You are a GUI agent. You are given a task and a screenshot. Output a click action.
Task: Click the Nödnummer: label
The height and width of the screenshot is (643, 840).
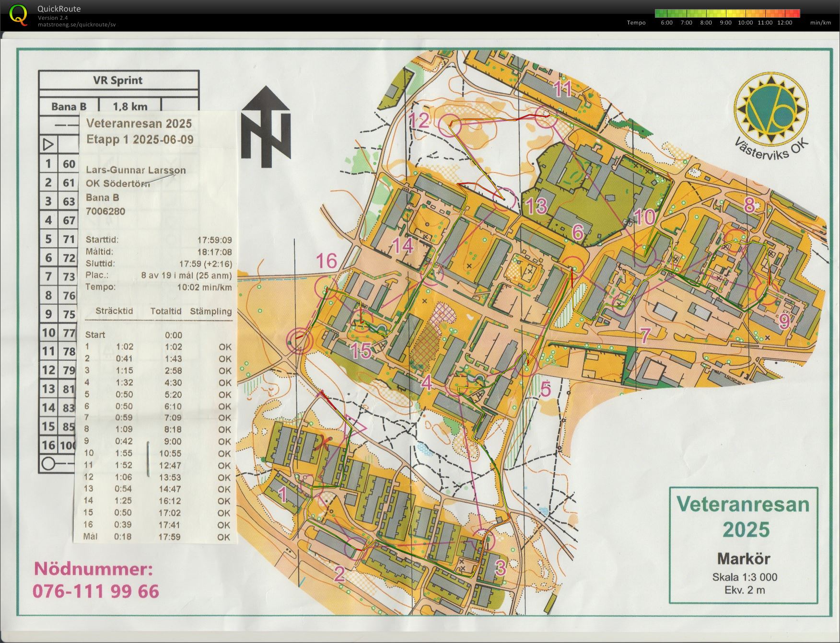[x=93, y=569]
